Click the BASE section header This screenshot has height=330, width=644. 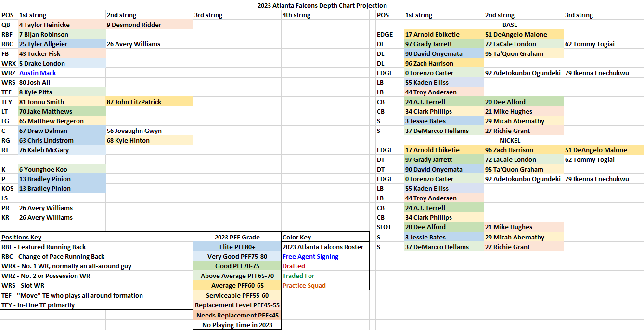pos(510,25)
